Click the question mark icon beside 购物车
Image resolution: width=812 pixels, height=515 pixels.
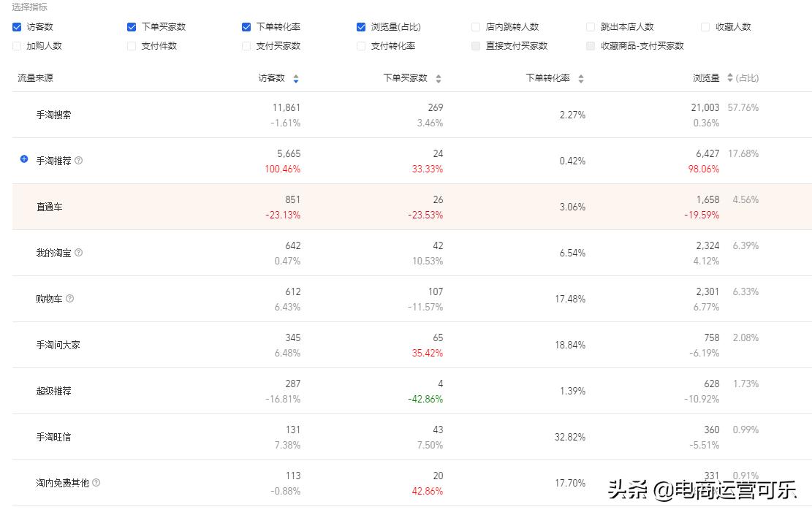click(x=69, y=298)
